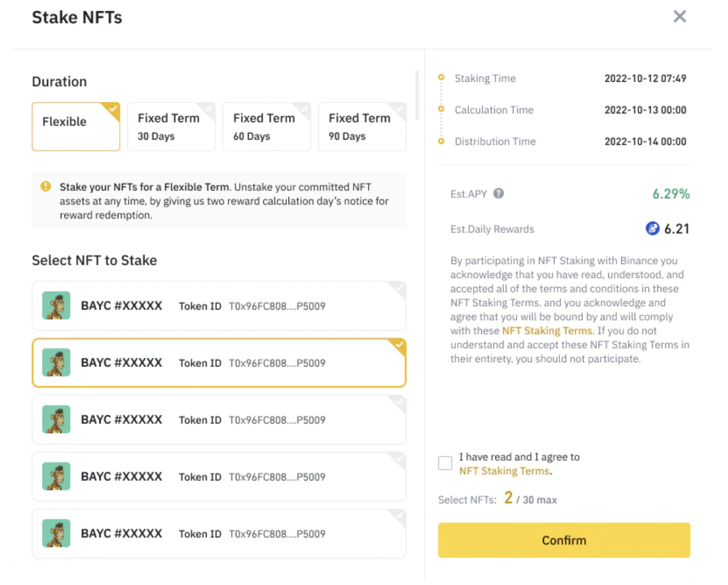728x585 pixels.
Task: Open NFT Staking Terms link near checkbox
Action: [x=505, y=471]
